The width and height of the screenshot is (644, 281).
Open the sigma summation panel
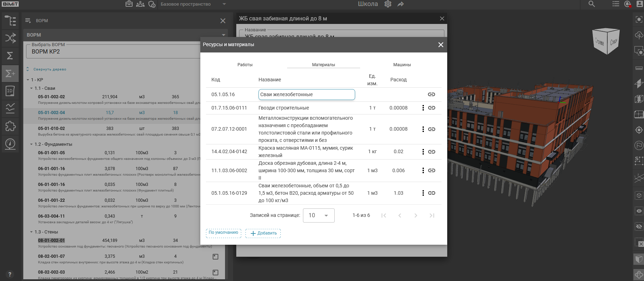click(x=10, y=56)
